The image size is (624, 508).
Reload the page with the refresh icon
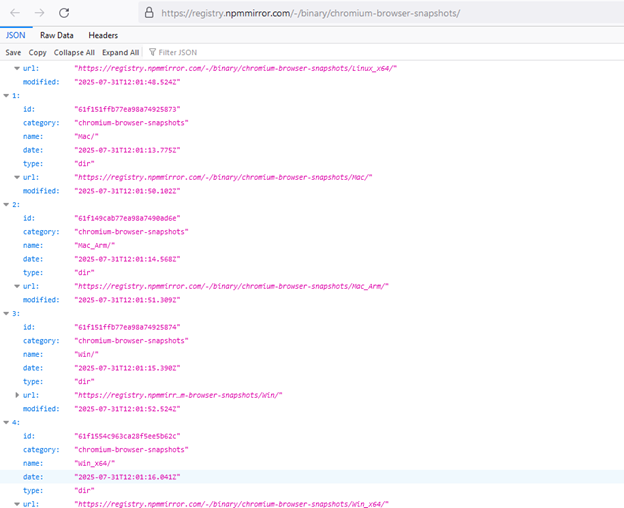(x=64, y=13)
